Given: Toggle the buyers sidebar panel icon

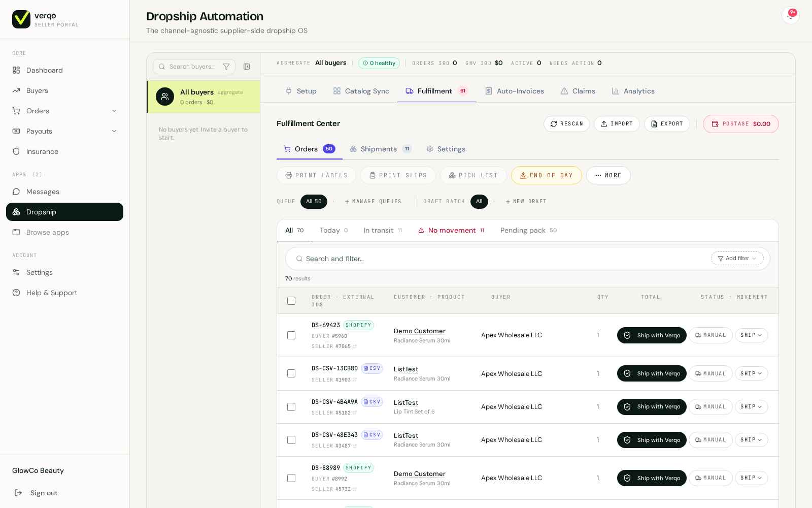Looking at the screenshot, I should coord(247,67).
